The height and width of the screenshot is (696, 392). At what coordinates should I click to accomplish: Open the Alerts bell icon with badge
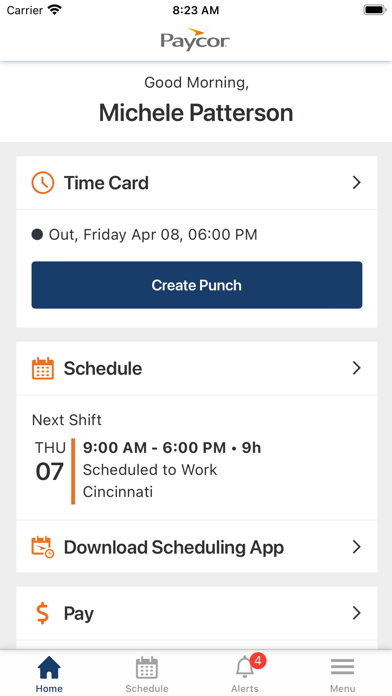tap(245, 667)
